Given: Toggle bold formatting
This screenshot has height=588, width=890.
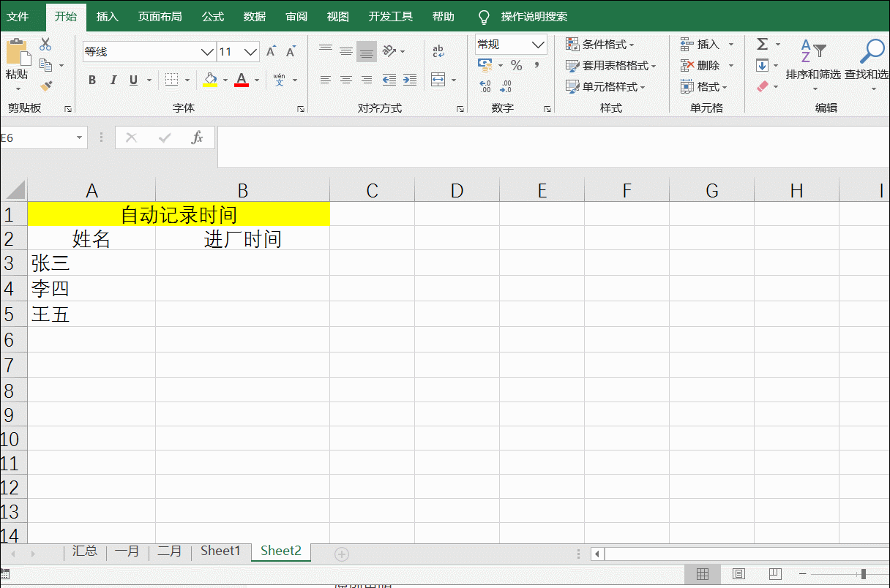Looking at the screenshot, I should pyautogui.click(x=92, y=80).
